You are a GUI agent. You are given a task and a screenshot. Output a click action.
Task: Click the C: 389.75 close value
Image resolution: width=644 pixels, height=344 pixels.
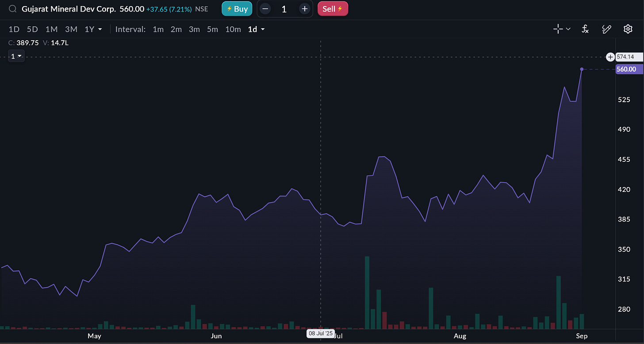[x=24, y=43]
